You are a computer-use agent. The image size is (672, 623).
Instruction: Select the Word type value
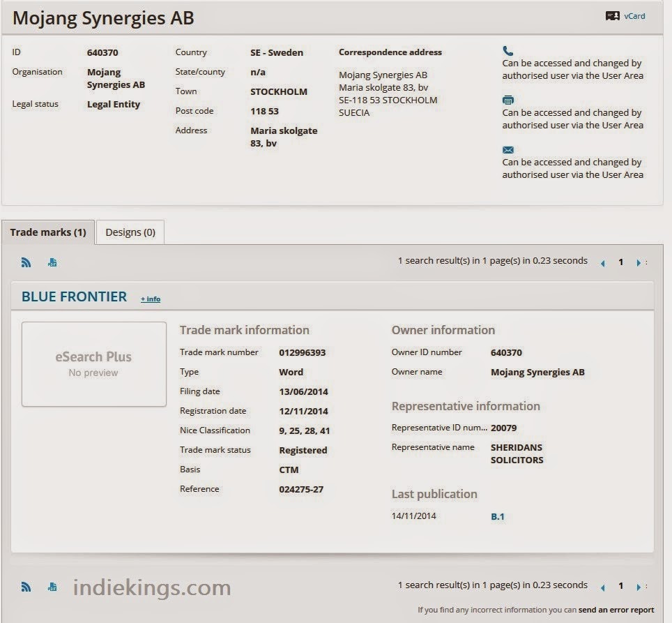point(291,372)
